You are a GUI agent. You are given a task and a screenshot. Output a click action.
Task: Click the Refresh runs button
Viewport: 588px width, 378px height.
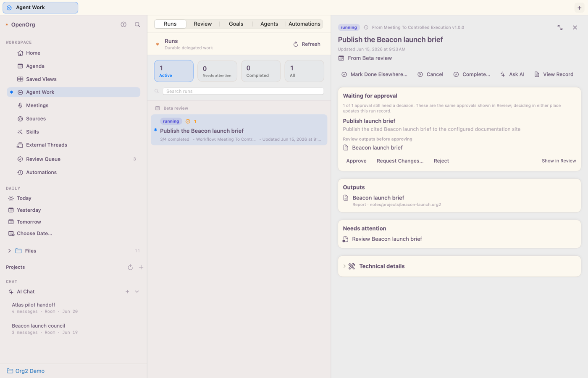pyautogui.click(x=307, y=44)
